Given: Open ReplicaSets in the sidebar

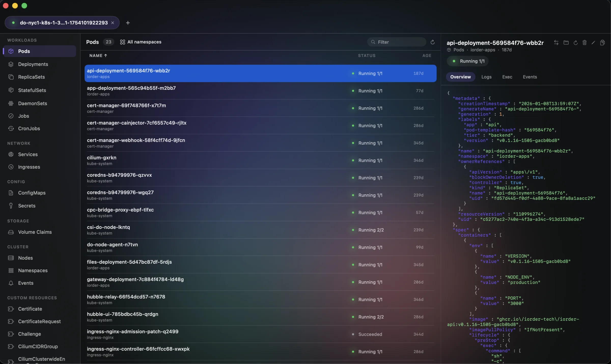Looking at the screenshot, I should (39, 77).
